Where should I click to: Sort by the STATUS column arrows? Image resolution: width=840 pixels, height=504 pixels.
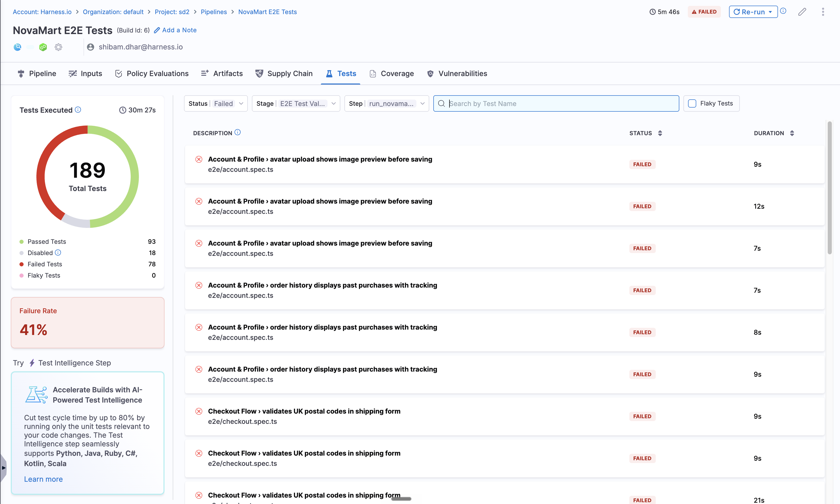coord(660,133)
